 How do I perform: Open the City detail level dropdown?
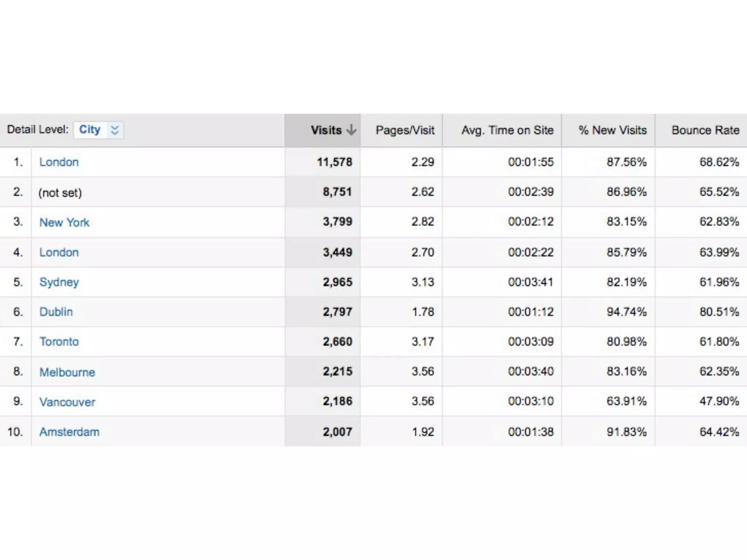[98, 130]
